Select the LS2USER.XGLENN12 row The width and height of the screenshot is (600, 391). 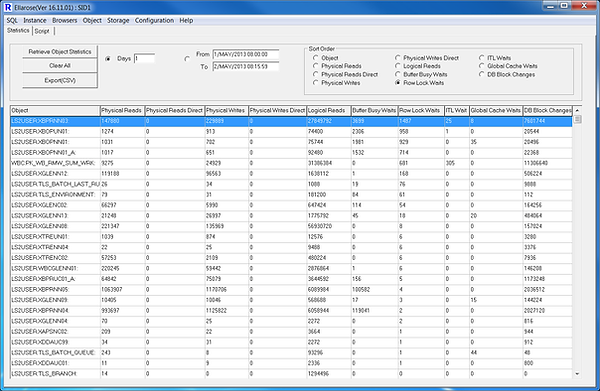[291, 174]
